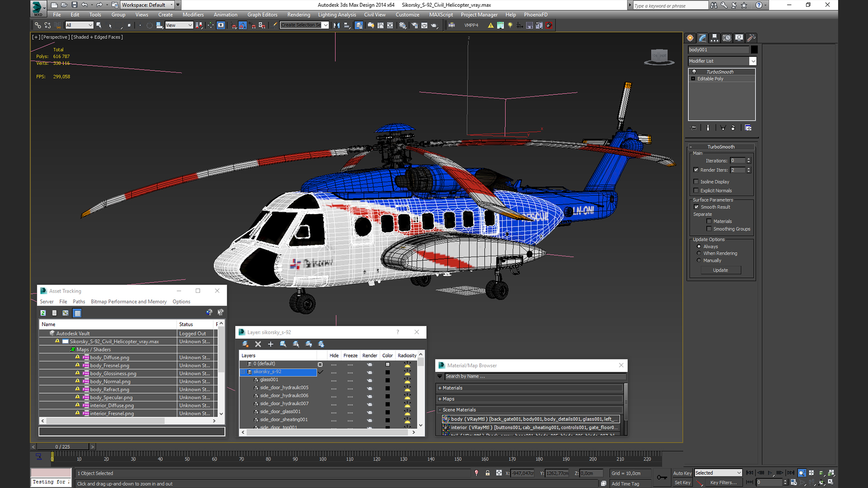Click the Refresh icon in Asset Tracking
868x488 pixels.
click(x=43, y=313)
